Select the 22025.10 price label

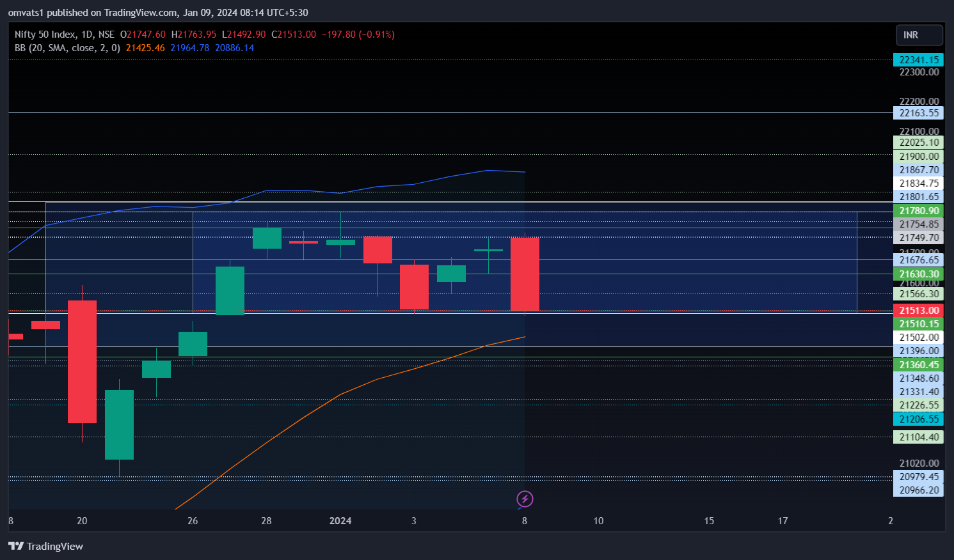918,143
